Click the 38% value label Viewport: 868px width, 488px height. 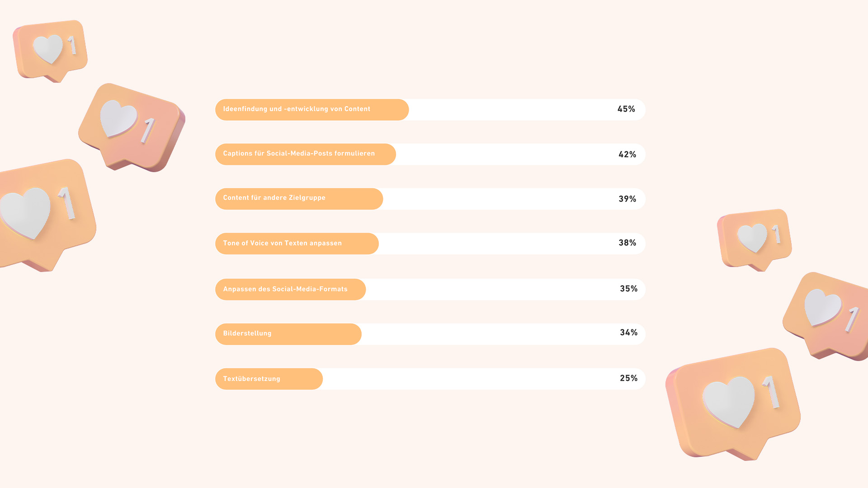click(627, 243)
